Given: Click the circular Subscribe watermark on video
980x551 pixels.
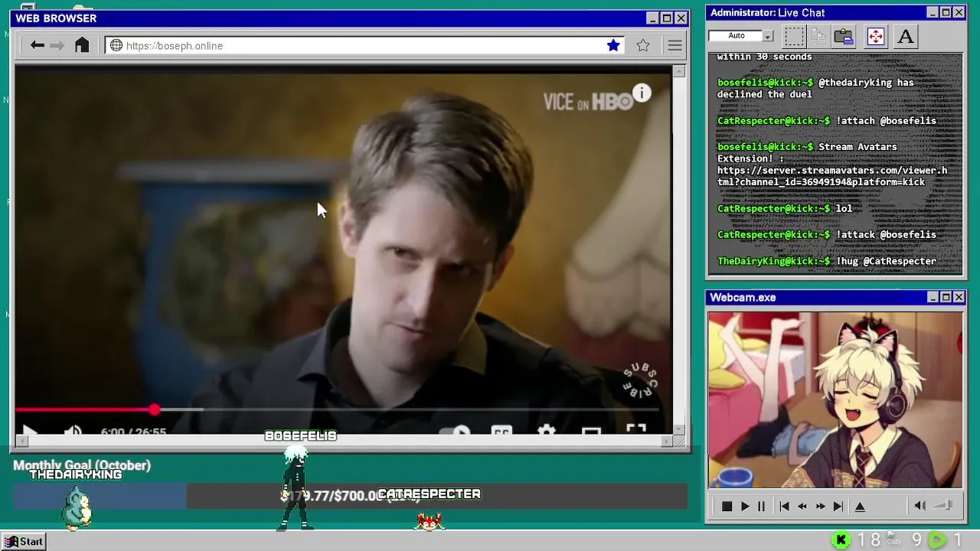Looking at the screenshot, I should 640,380.
